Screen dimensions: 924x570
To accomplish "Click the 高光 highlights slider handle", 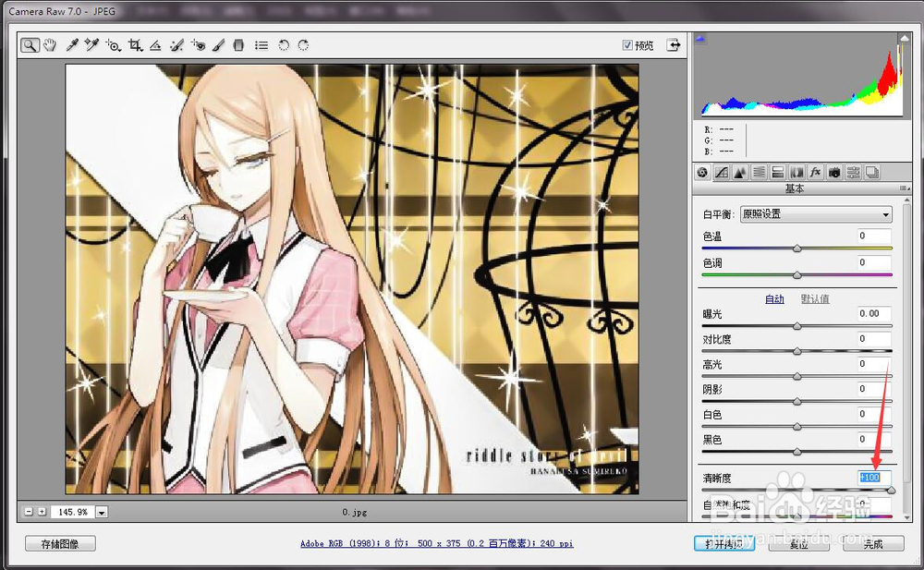I will pos(796,376).
